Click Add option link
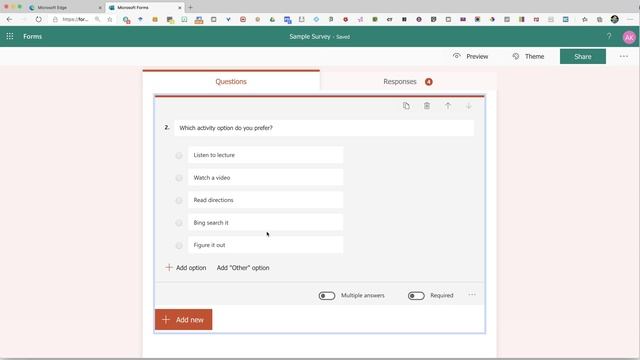The height and width of the screenshot is (360, 640). pos(186,268)
